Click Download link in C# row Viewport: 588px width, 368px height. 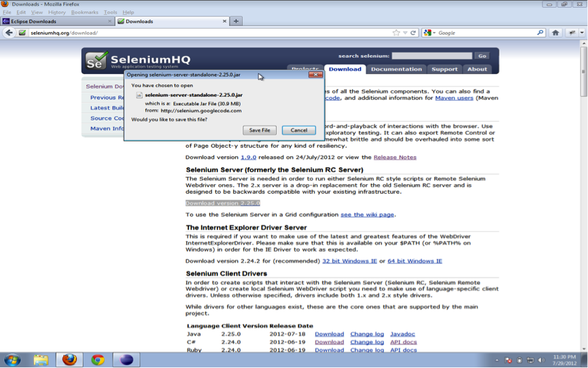pos(329,342)
